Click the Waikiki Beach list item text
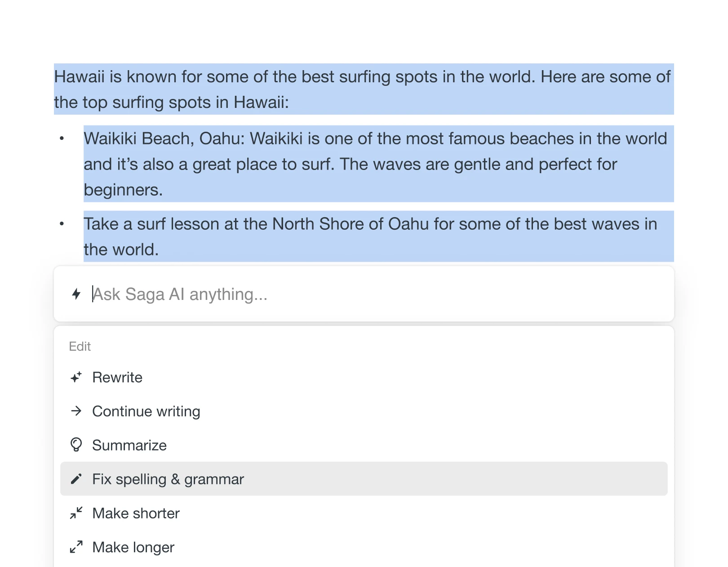 pyautogui.click(x=351, y=164)
